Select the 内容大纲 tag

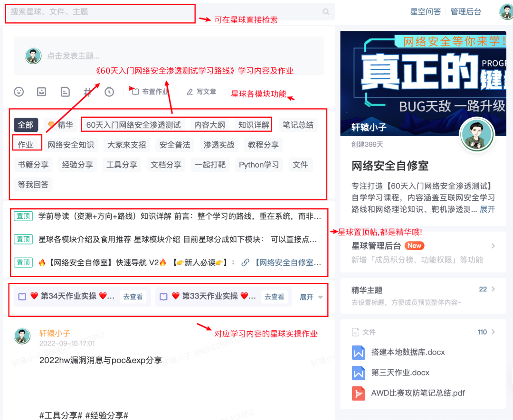(x=209, y=125)
